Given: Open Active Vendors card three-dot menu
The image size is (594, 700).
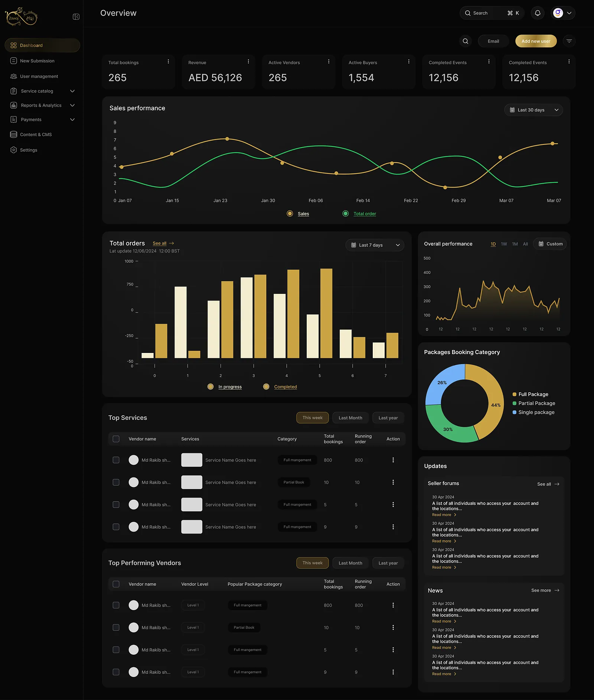Looking at the screenshot, I should (329, 62).
